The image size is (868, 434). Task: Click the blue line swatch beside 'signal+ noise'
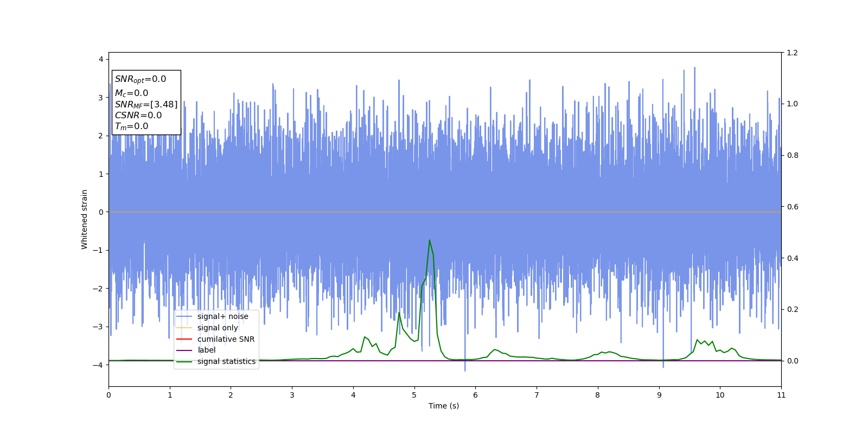[x=184, y=317]
